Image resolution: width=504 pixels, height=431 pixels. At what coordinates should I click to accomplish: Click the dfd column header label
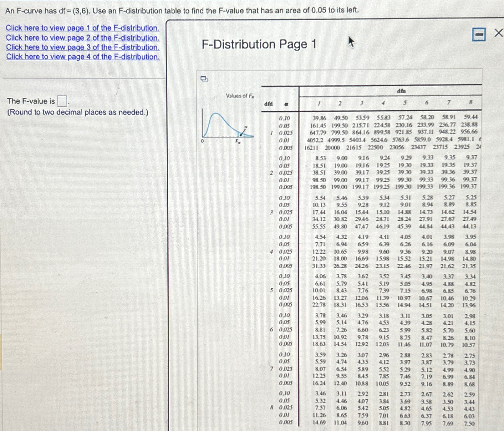[268, 104]
